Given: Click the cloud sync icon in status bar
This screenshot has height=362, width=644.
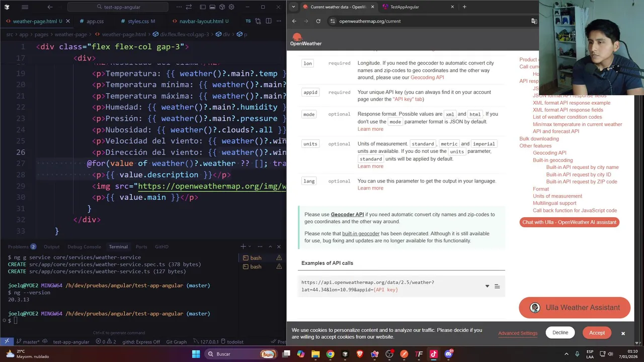Looking at the screenshot, I should 45,342.
